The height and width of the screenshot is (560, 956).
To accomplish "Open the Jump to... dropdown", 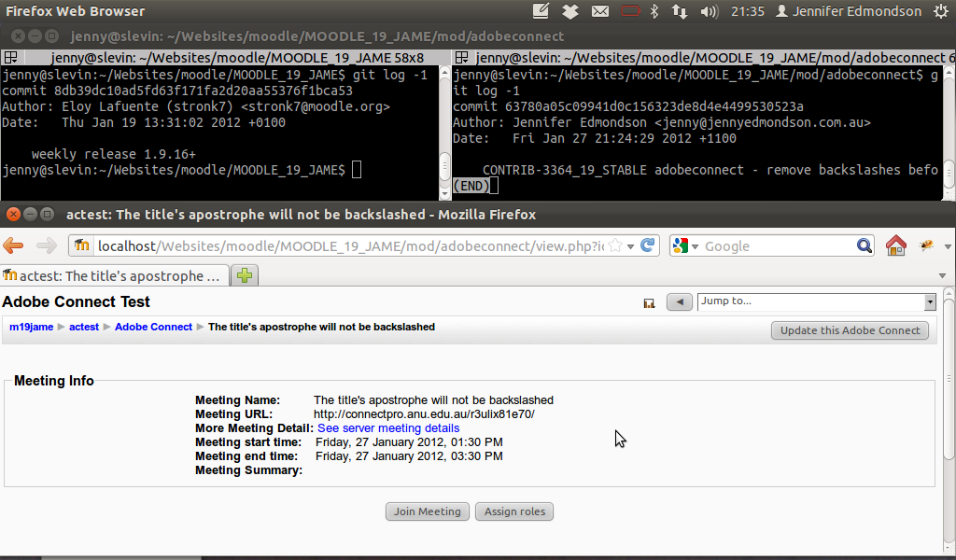I will [x=816, y=301].
